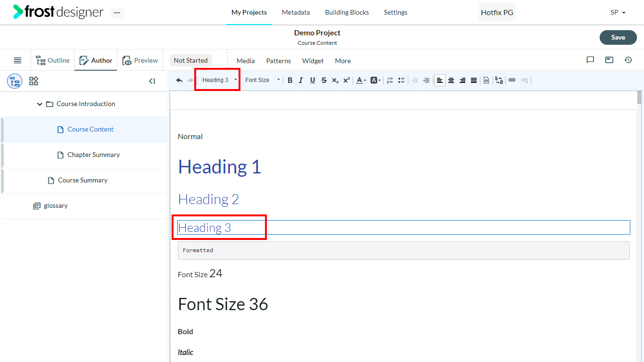Save the project

click(x=618, y=38)
